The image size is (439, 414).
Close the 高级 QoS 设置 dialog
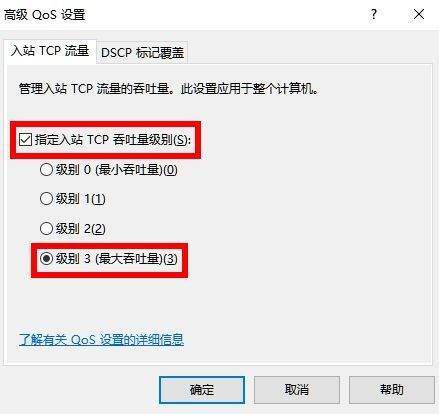pyautogui.click(x=419, y=14)
